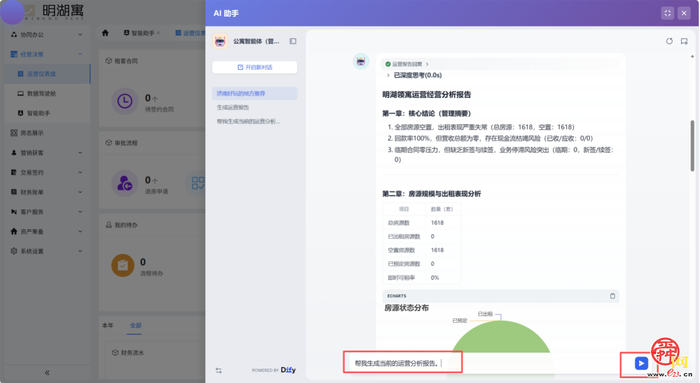Click the 公寓智能体 robot avatar

[x=220, y=41]
